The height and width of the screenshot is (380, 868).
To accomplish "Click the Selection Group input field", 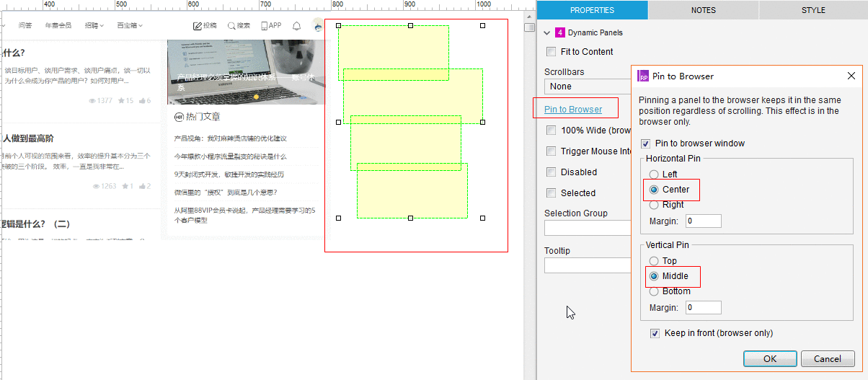I will click(x=588, y=228).
